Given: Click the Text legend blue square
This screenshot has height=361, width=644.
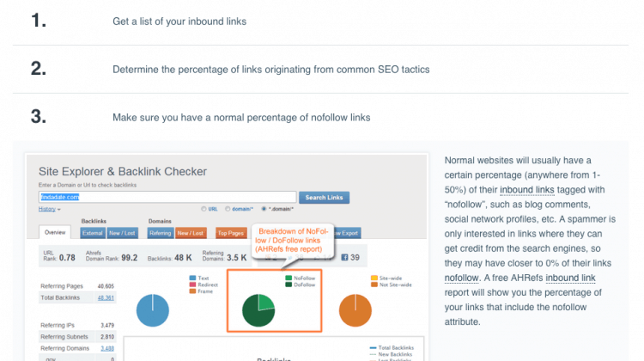Looking at the screenshot, I should click(192, 278).
